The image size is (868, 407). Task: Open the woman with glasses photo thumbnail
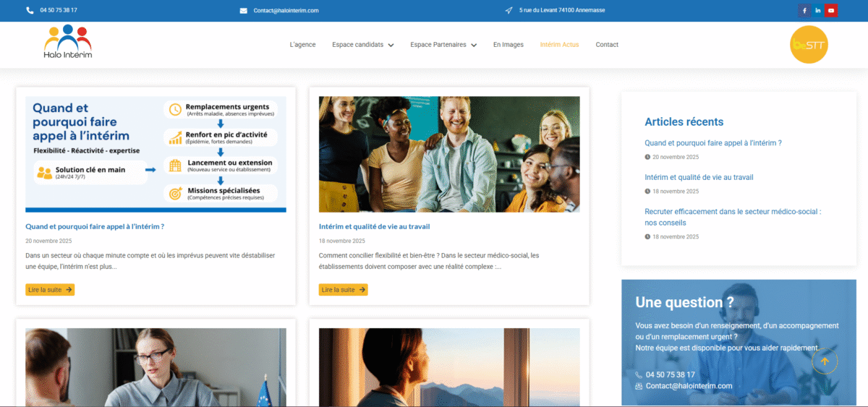coord(156,367)
